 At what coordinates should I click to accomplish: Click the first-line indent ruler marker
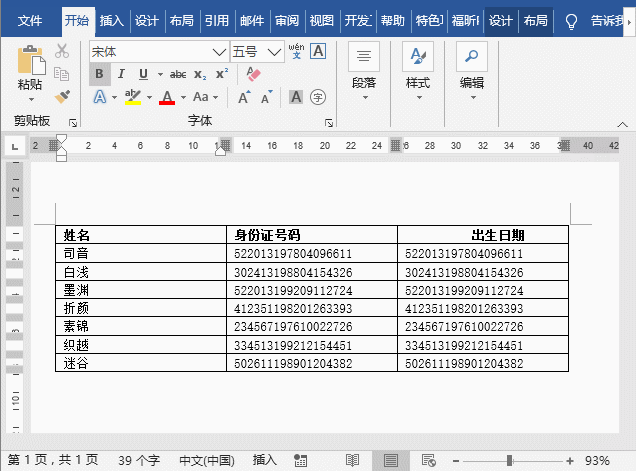pos(61,139)
